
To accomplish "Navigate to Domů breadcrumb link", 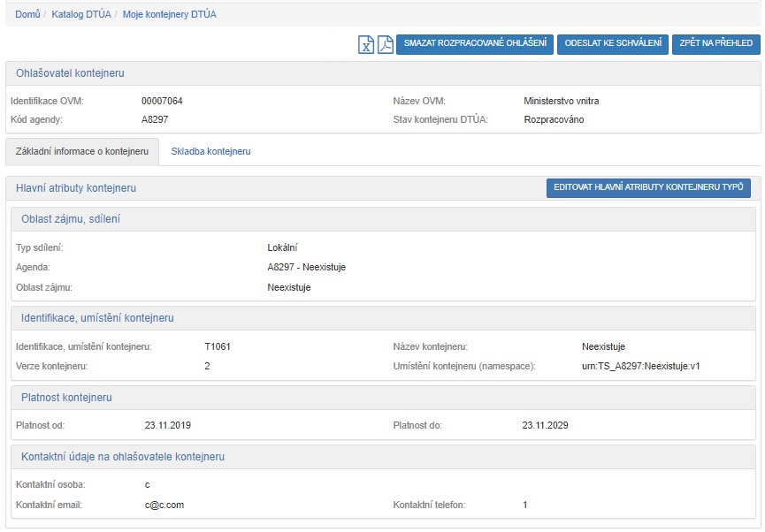I will click(27, 14).
